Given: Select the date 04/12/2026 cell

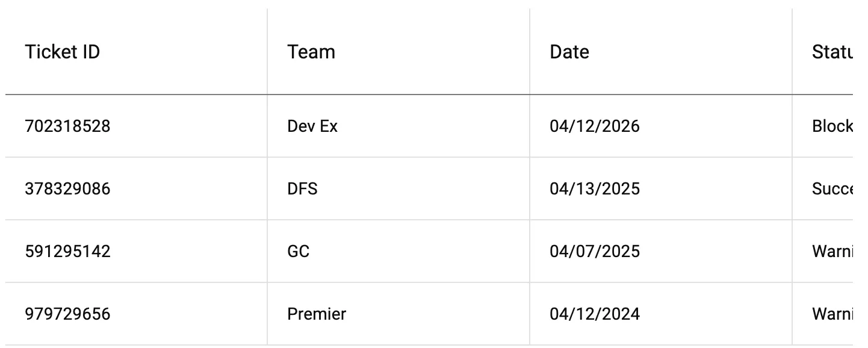Looking at the screenshot, I should (x=595, y=126).
